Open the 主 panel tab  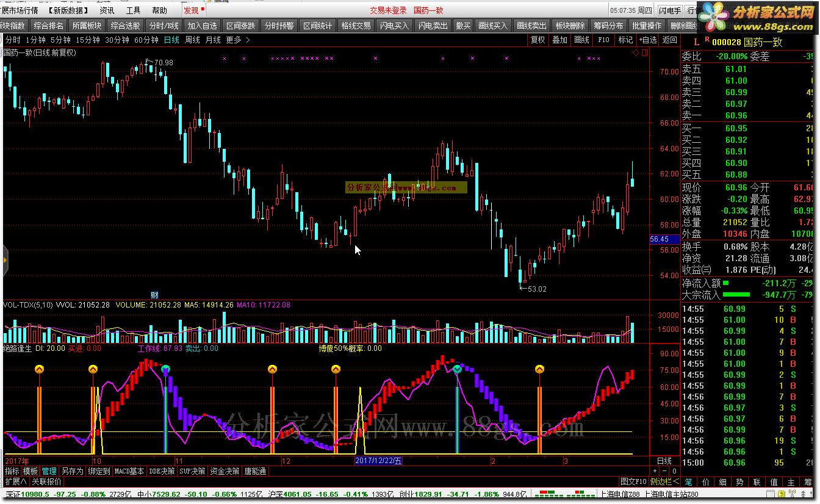tap(791, 482)
